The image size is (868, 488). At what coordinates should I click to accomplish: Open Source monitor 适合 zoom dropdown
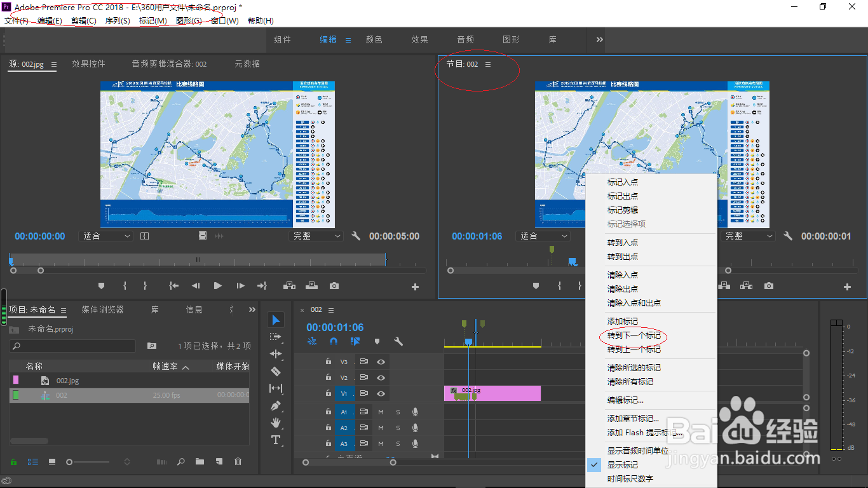[105, 236]
